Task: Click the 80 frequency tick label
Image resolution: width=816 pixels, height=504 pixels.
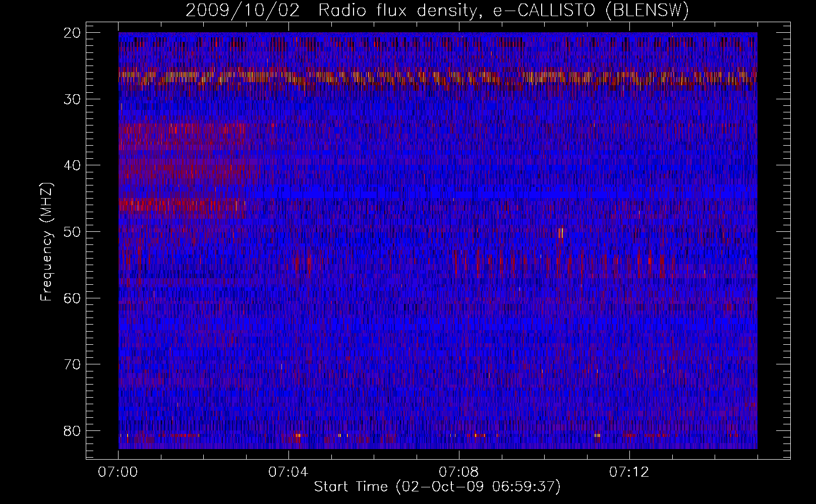Action: (x=73, y=431)
